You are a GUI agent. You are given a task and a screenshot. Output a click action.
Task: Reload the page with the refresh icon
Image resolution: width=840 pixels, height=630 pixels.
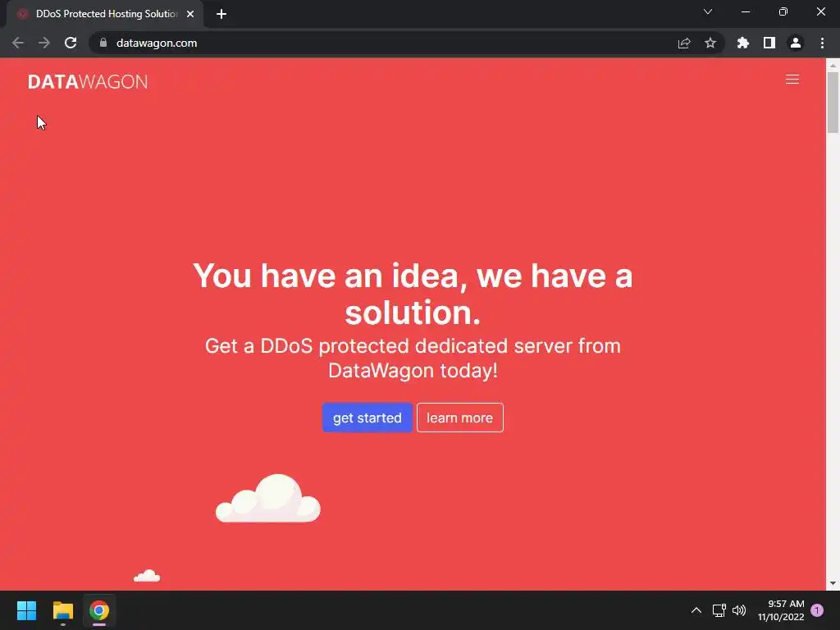(71, 43)
